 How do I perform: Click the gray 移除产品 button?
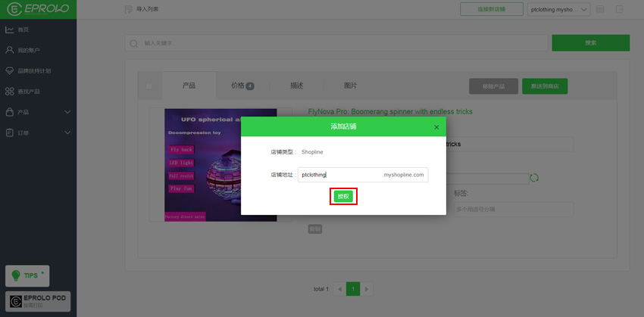point(494,86)
